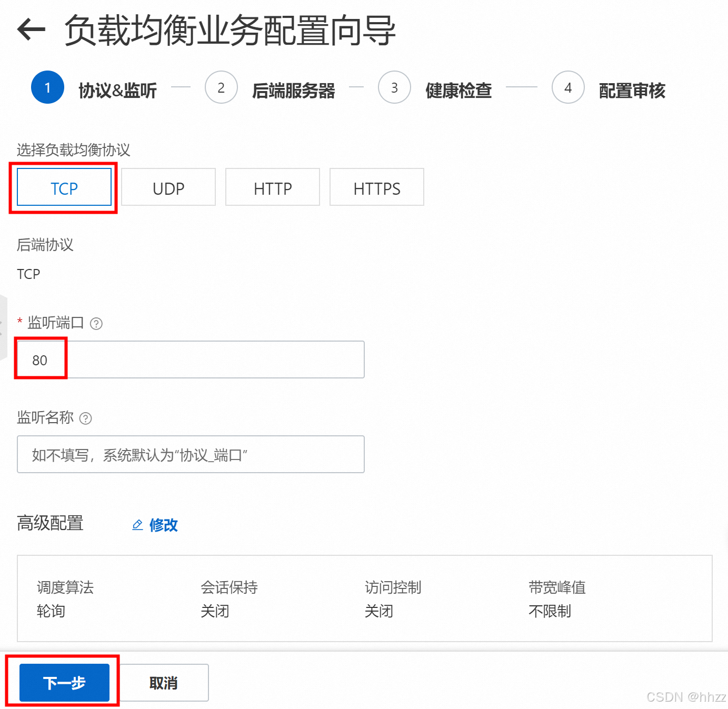The image size is (728, 709).
Task: Select the UDP protocol option
Action: click(168, 187)
